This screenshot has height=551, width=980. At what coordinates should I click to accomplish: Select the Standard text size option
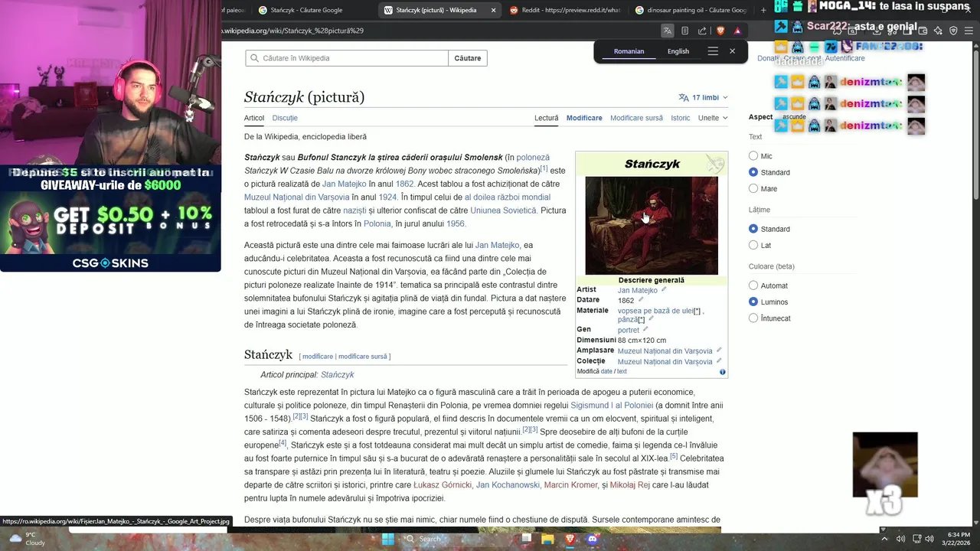click(753, 172)
